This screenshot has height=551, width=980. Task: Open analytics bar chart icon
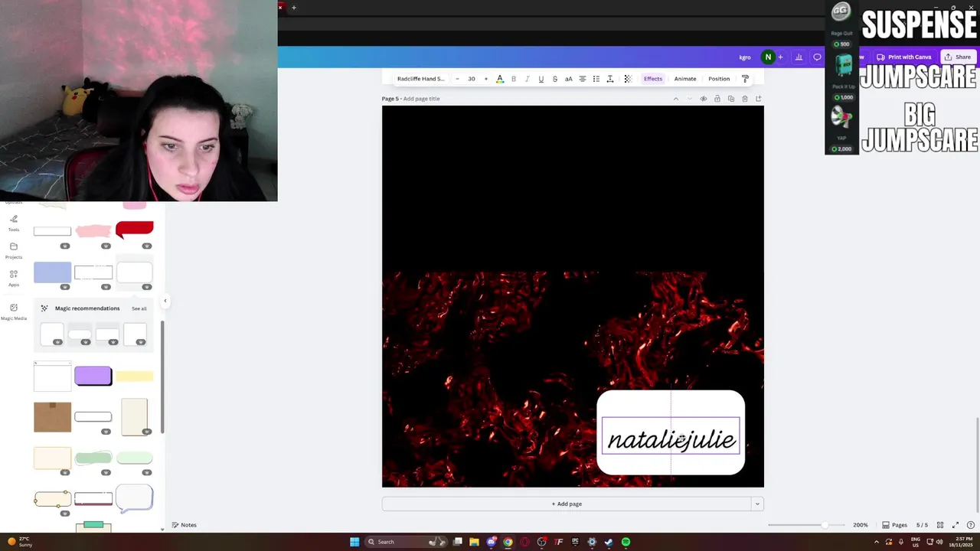click(799, 57)
